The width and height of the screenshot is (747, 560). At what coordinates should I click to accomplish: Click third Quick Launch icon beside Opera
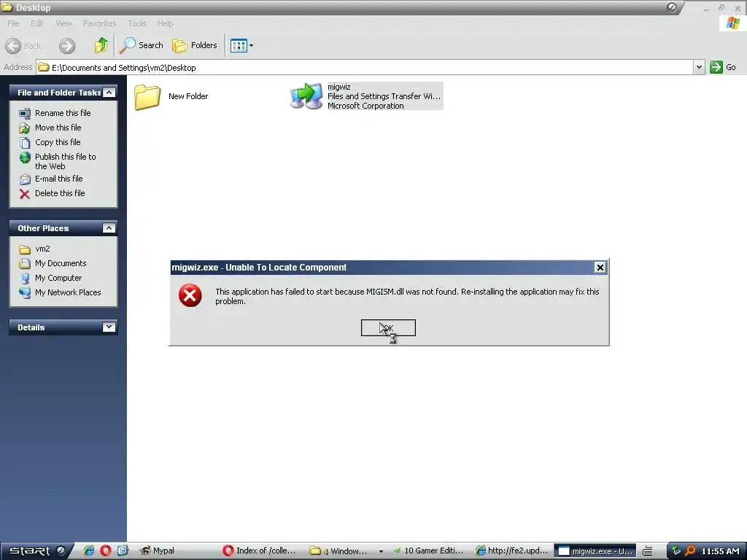[x=123, y=551]
